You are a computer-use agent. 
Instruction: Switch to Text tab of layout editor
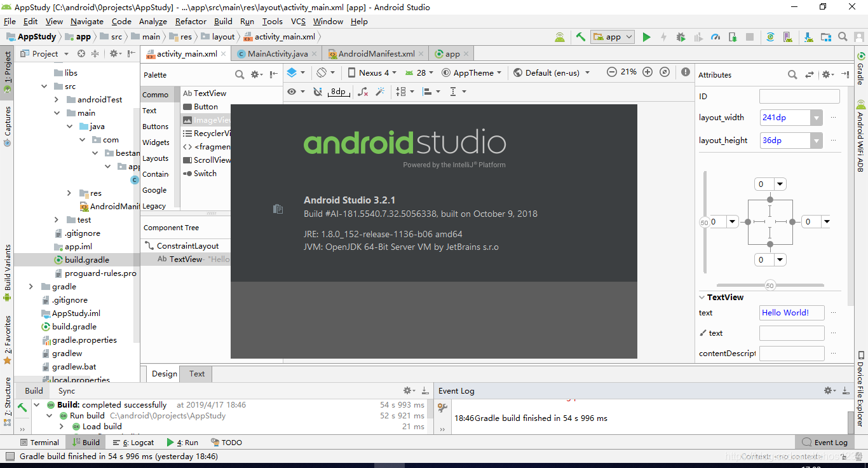click(x=197, y=373)
